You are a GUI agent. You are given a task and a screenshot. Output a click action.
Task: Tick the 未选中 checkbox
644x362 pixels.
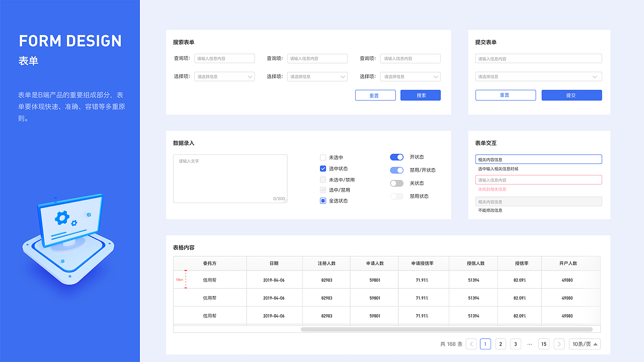click(x=323, y=157)
